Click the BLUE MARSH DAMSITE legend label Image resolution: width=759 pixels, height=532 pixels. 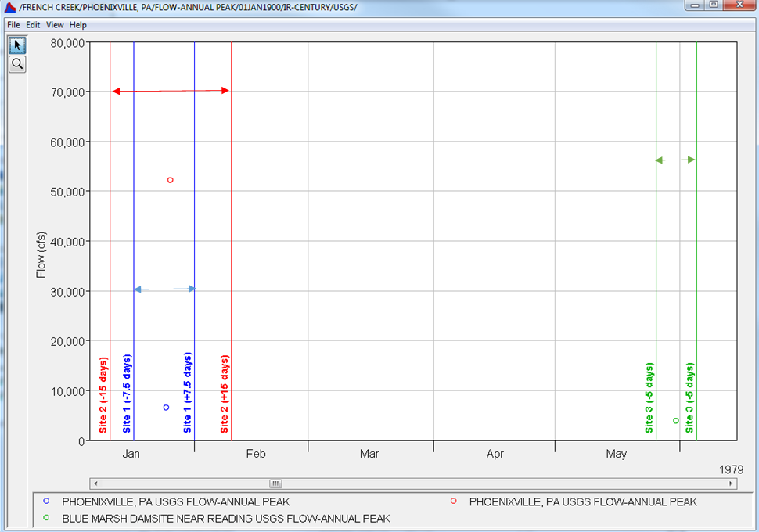coord(225,518)
